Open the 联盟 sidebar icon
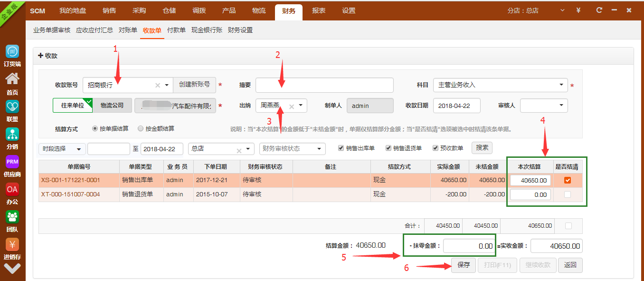 pyautogui.click(x=12, y=107)
